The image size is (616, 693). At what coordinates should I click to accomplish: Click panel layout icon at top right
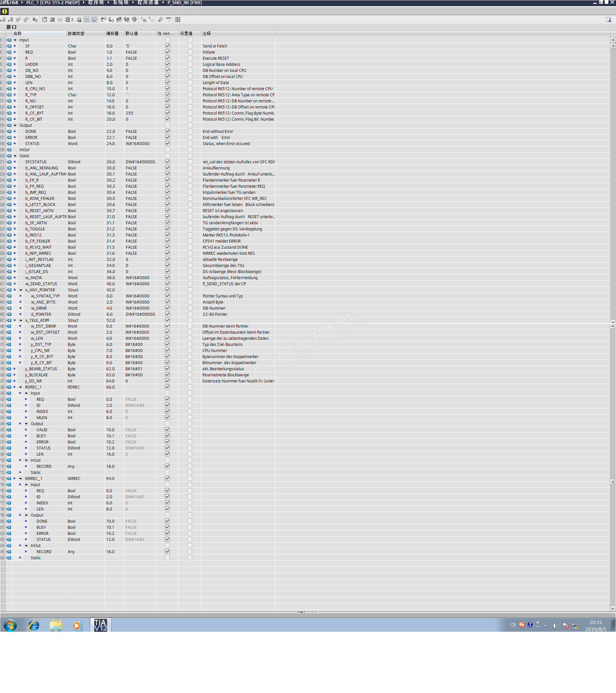[608, 20]
